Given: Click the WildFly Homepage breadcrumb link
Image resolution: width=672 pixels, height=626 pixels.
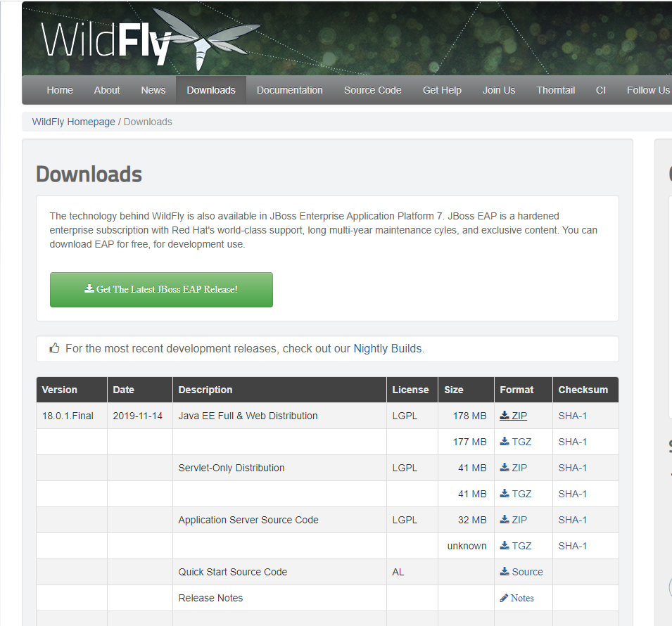Looking at the screenshot, I should [73, 121].
